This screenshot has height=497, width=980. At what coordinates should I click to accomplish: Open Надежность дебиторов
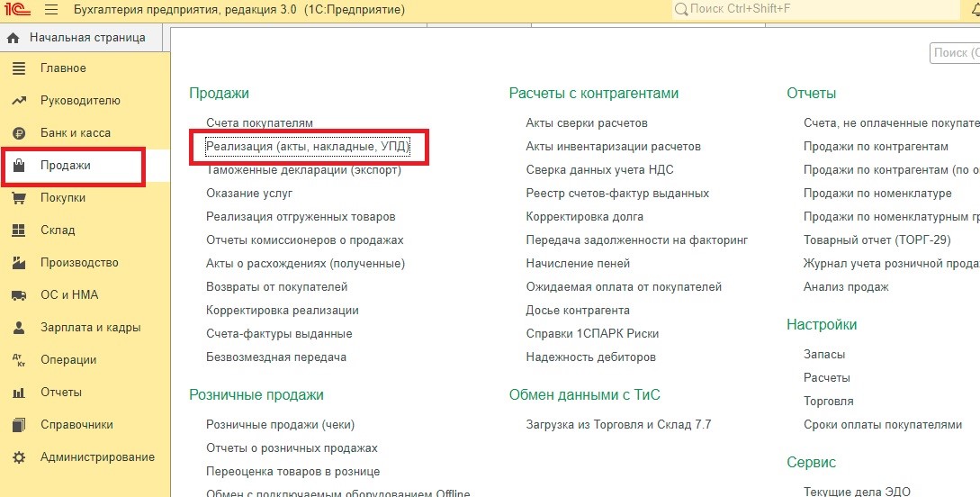tap(591, 357)
